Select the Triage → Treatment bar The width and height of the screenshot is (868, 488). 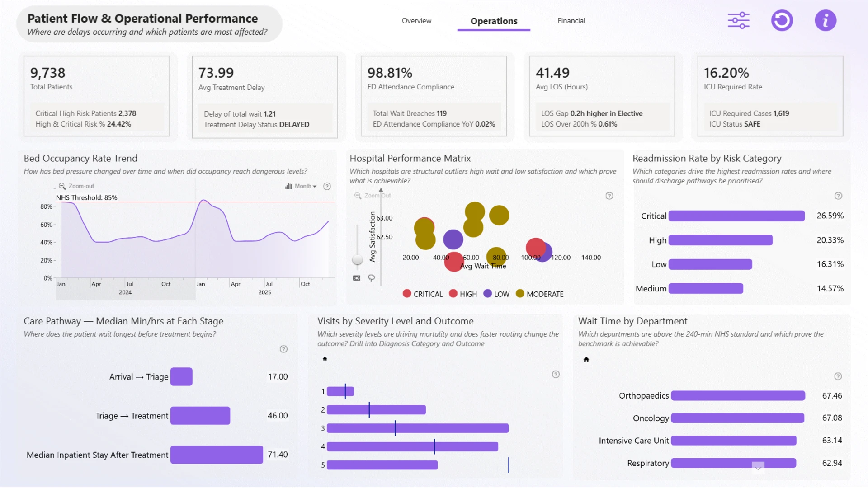200,416
